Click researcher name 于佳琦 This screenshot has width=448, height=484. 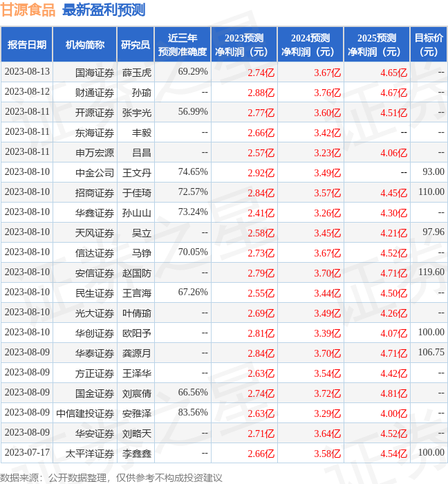coord(137,193)
